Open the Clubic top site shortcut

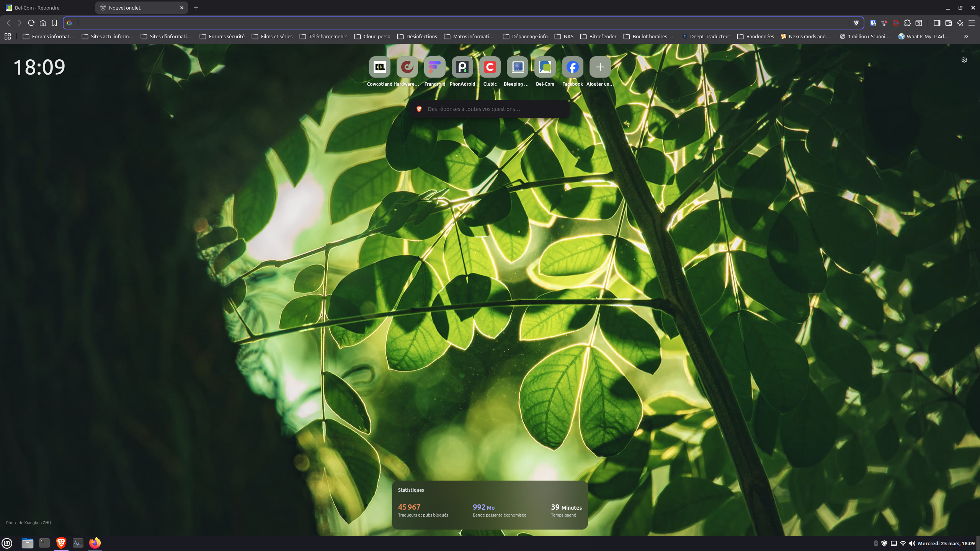click(490, 67)
